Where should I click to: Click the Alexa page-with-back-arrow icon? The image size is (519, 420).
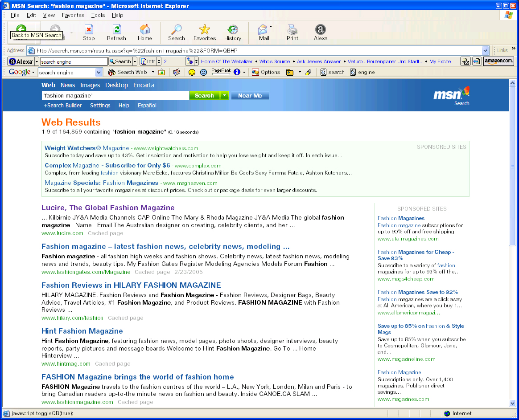coord(477,61)
